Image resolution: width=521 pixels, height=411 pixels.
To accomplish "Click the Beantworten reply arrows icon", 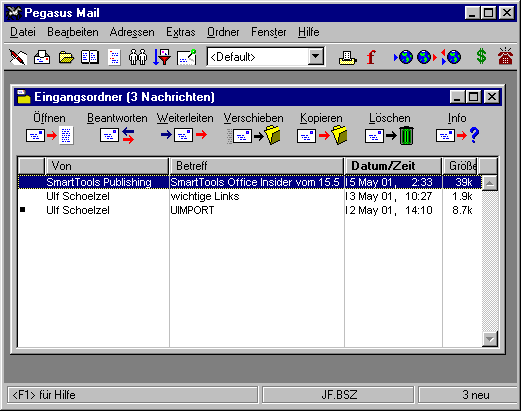I will [117, 136].
